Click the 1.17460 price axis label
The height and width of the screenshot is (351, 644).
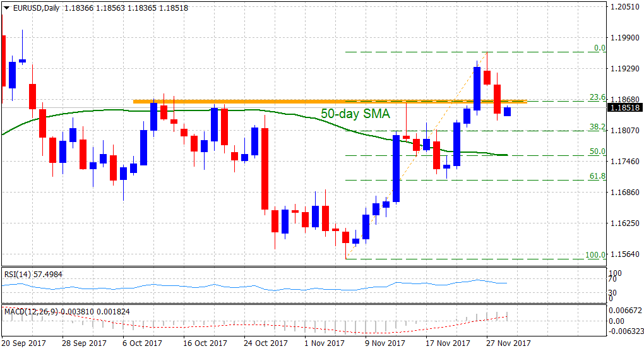click(625, 162)
